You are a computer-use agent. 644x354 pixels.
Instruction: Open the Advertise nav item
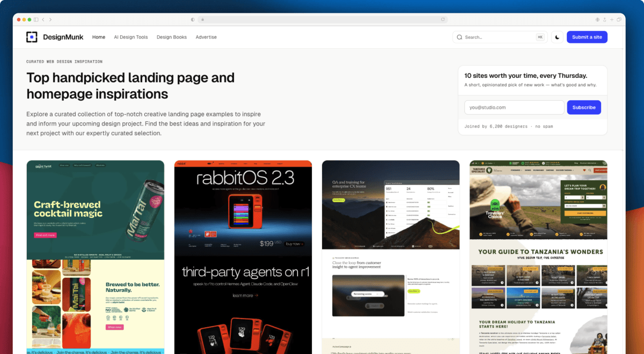click(206, 37)
